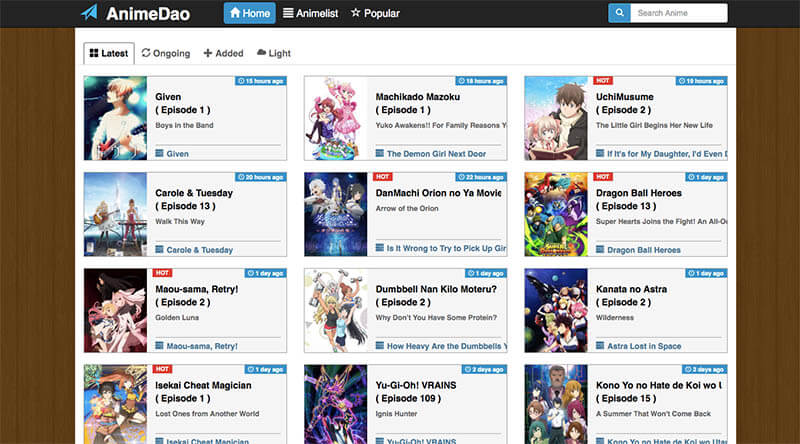Open Given Episode 1 title
The width and height of the screenshot is (800, 444).
coord(183,104)
